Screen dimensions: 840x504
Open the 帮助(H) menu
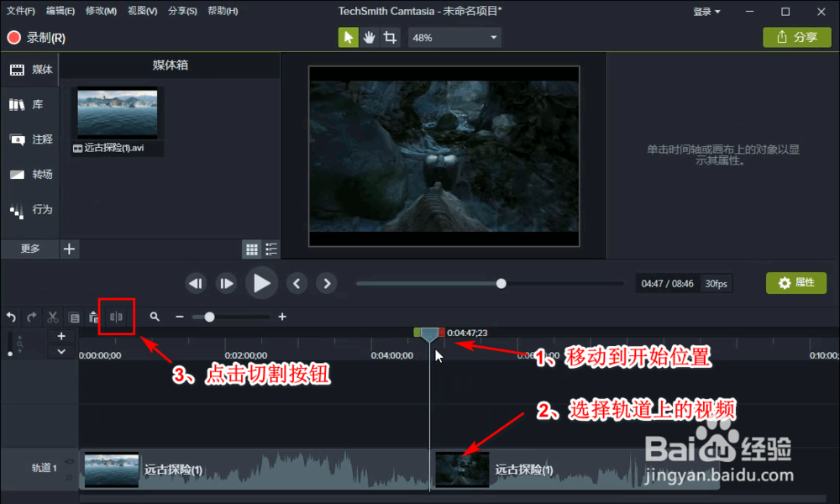click(x=223, y=11)
